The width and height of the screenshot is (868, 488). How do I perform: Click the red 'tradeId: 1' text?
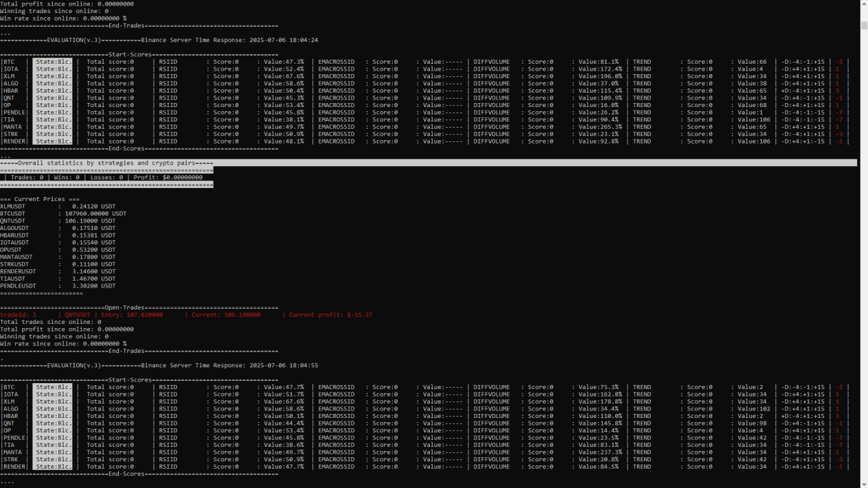click(18, 315)
